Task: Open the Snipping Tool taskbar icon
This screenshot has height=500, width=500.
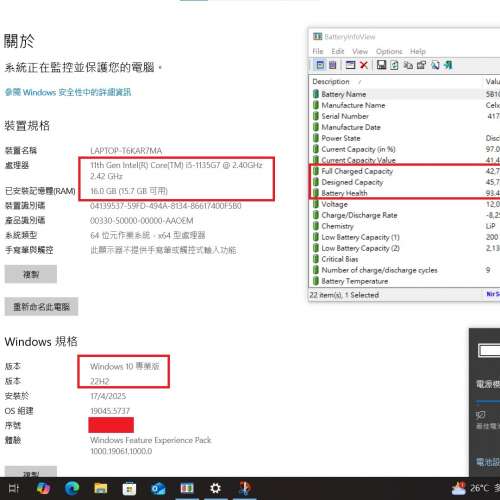Action: point(245,488)
